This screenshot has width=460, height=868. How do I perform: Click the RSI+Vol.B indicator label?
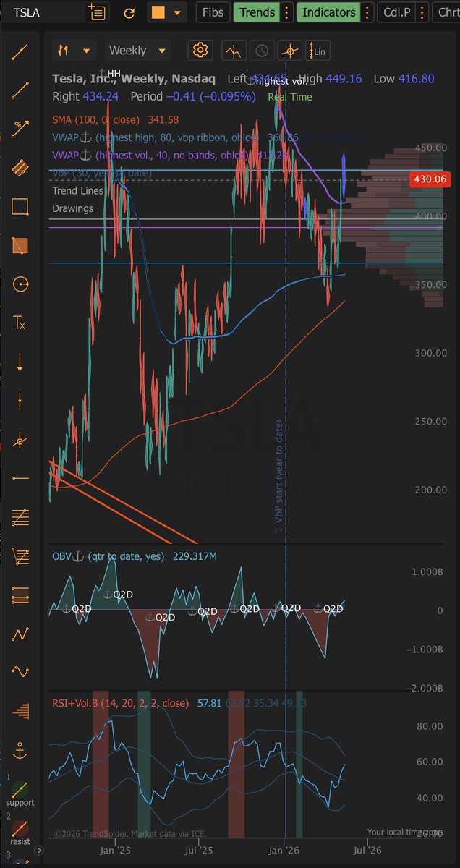(120, 703)
